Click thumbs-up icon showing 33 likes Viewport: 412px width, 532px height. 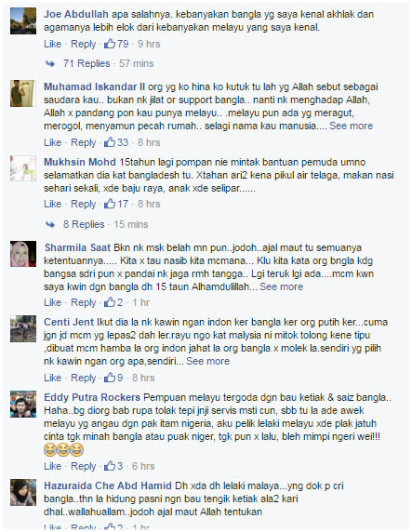(x=110, y=141)
